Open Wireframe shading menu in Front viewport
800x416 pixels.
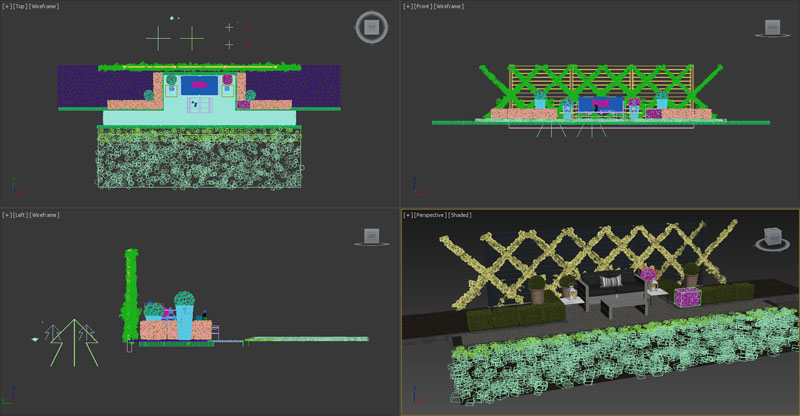point(448,6)
